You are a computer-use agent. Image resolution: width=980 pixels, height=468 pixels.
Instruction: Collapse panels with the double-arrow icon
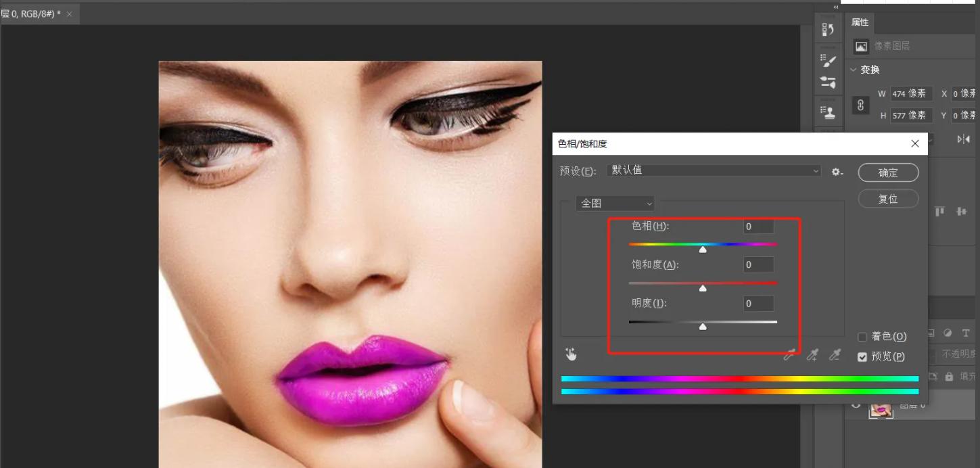[836, 7]
